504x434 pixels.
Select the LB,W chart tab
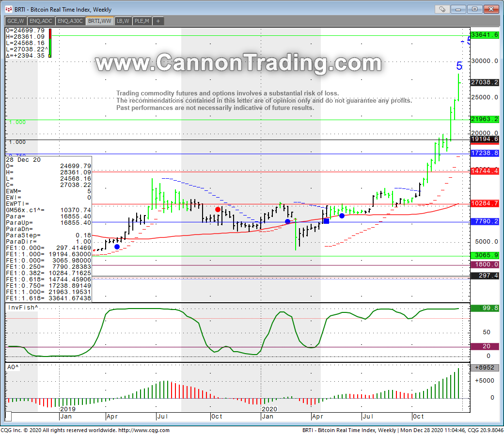[x=123, y=21]
